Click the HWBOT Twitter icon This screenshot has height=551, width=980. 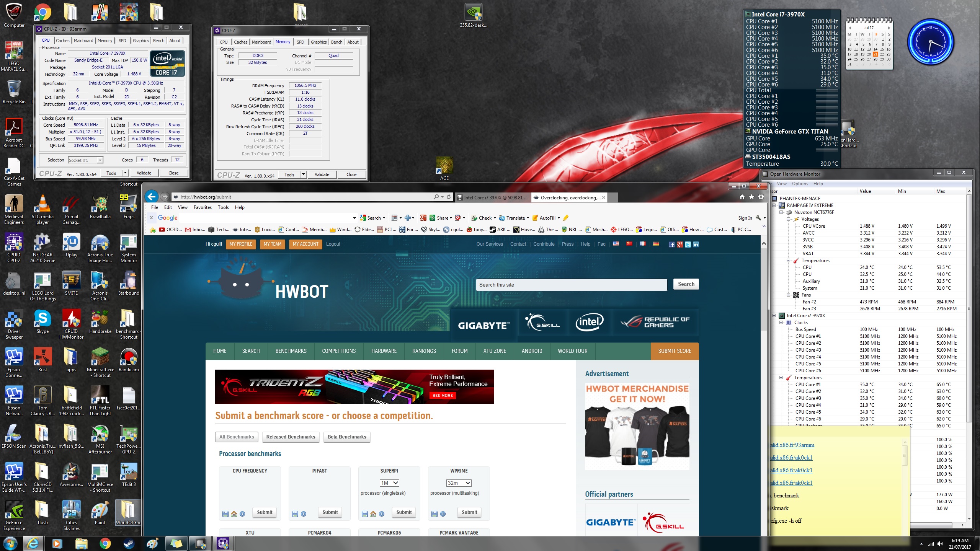click(688, 245)
